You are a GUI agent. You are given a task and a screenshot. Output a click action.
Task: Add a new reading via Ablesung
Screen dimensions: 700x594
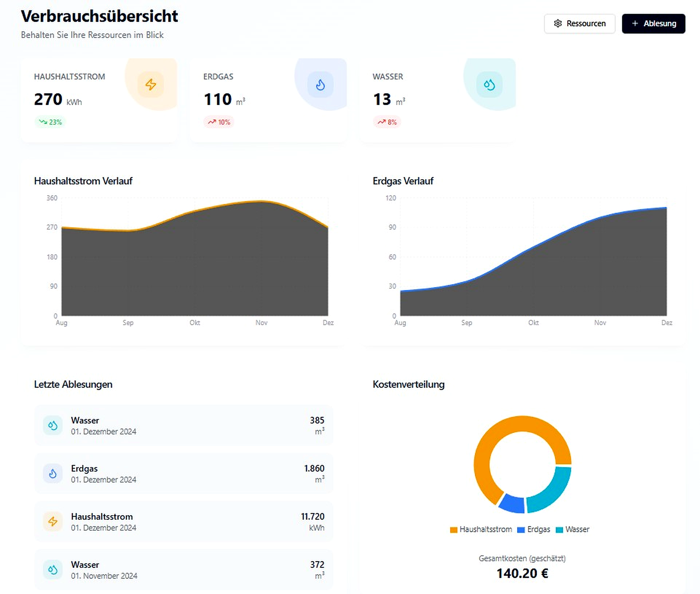point(653,23)
